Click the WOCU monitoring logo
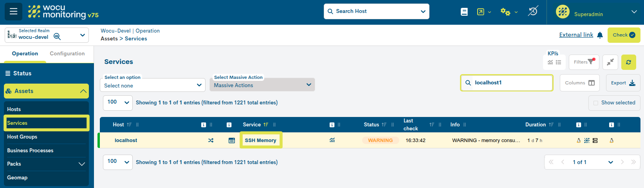 click(63, 12)
